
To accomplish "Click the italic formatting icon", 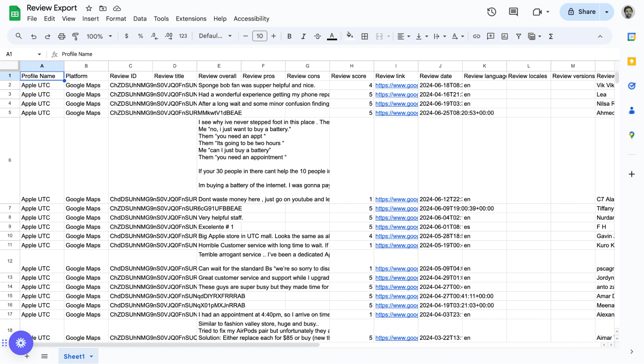I will pos(303,36).
